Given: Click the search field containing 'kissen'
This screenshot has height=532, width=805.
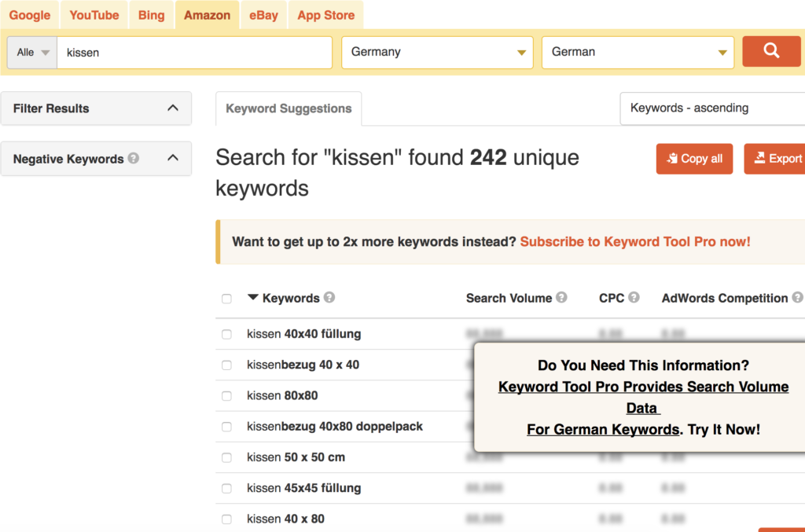Looking at the screenshot, I should point(195,53).
